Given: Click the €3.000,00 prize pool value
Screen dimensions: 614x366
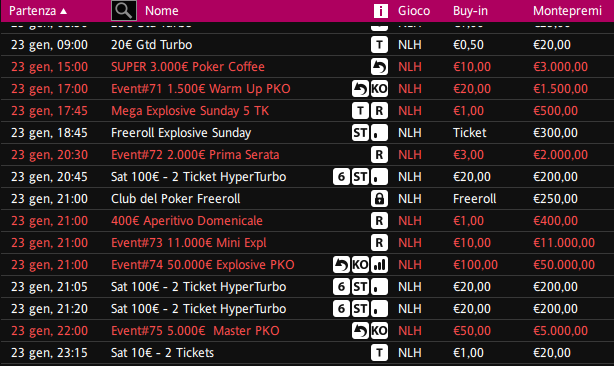Looking at the screenshot, I should coord(560,67).
